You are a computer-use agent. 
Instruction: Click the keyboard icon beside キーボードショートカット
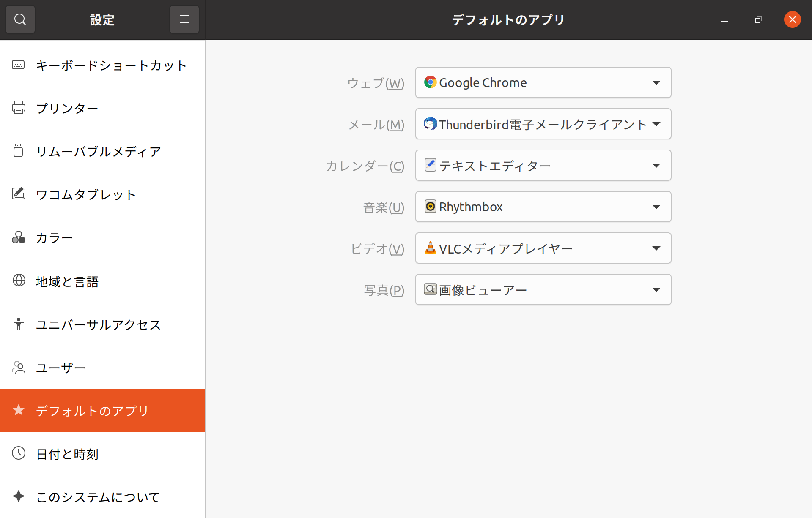click(x=18, y=65)
